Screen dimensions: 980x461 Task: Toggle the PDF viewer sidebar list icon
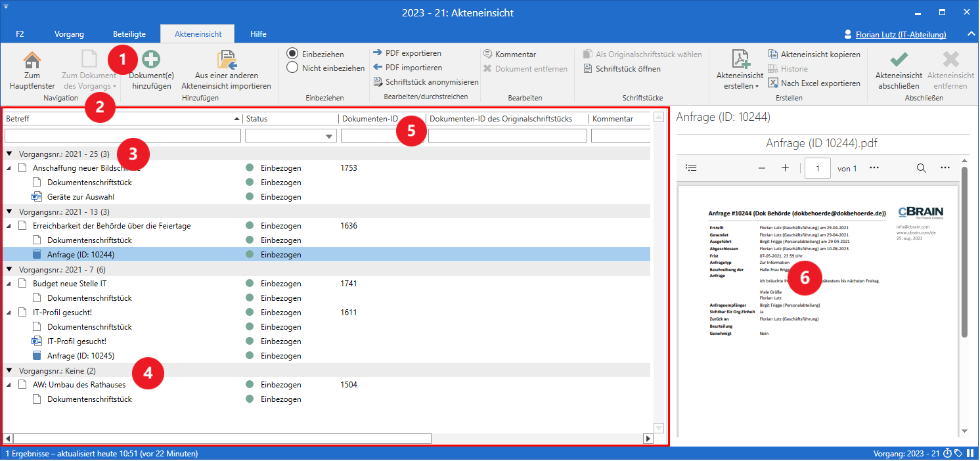[x=691, y=168]
